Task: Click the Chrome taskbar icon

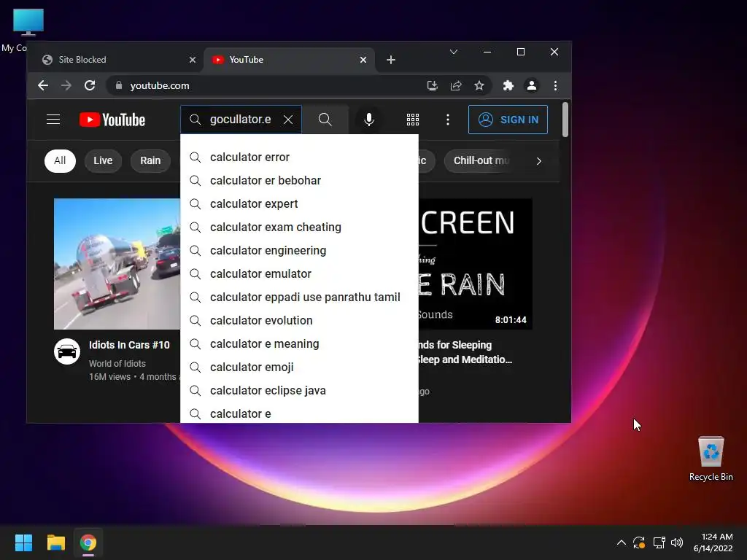Action: tap(88, 542)
